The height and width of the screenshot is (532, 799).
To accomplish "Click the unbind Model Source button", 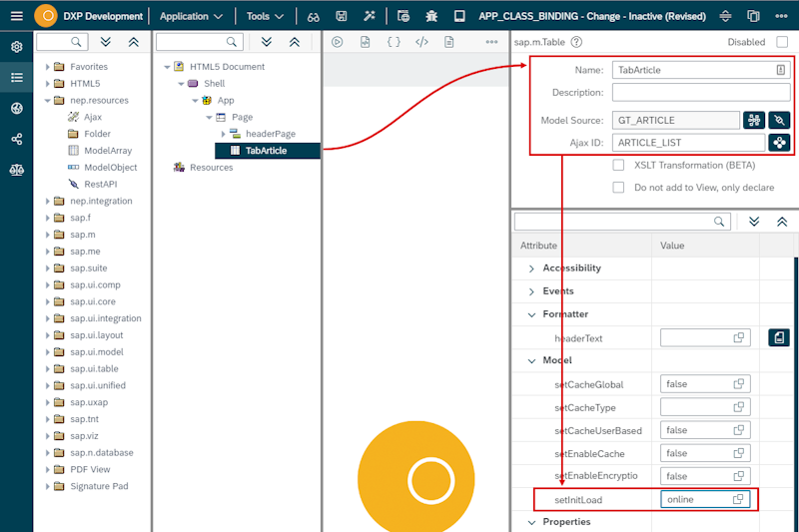I will point(779,120).
